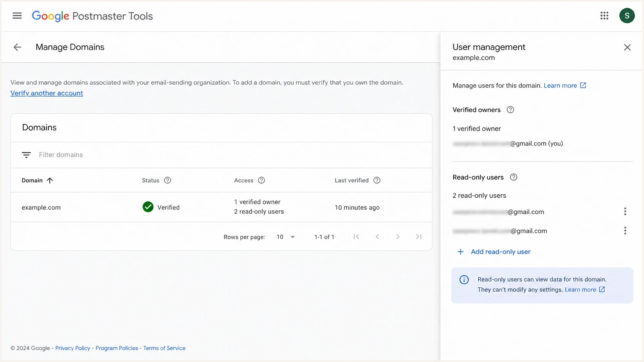Open the Google apps grid
Screen dimensions: 644x362
tap(604, 16)
